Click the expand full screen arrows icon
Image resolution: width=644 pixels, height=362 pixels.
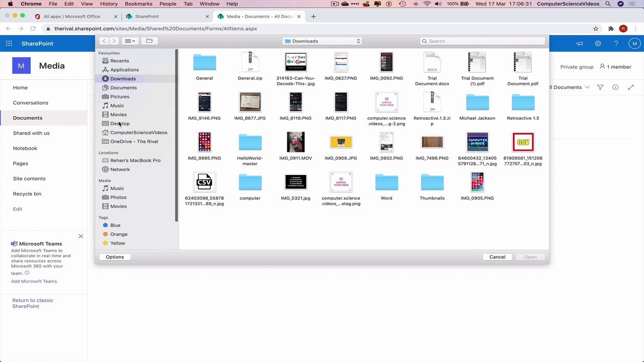pyautogui.click(x=631, y=87)
